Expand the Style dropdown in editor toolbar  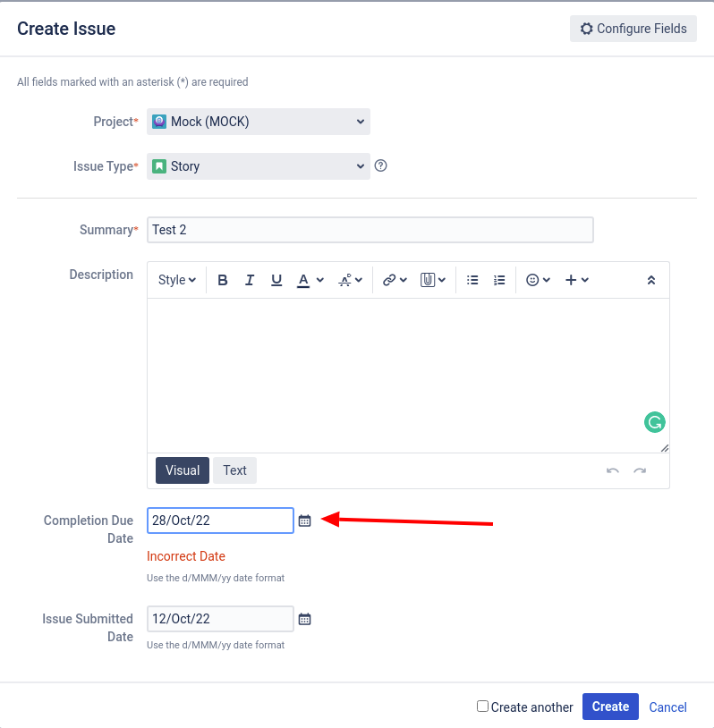coord(177,280)
